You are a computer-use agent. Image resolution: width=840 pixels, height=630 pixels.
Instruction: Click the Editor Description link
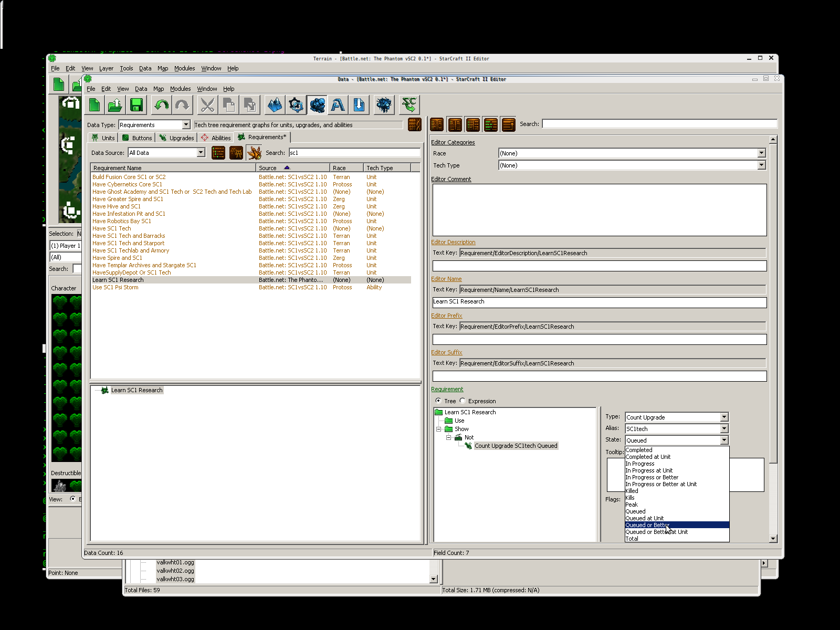(453, 242)
